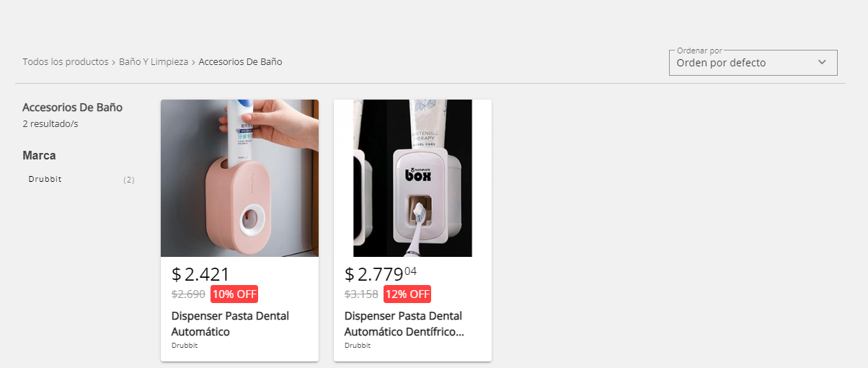868x368 pixels.
Task: Click the crossed-out $3.158 original price
Action: pos(361,294)
